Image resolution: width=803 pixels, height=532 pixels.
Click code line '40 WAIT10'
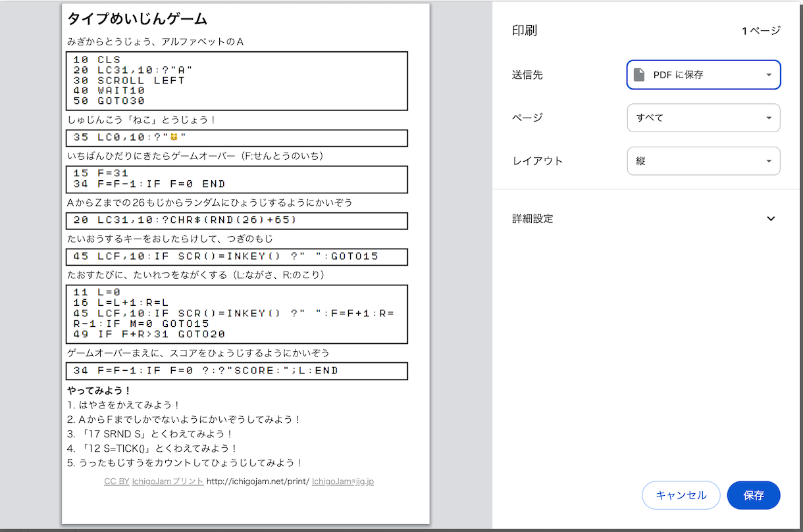[x=109, y=91]
